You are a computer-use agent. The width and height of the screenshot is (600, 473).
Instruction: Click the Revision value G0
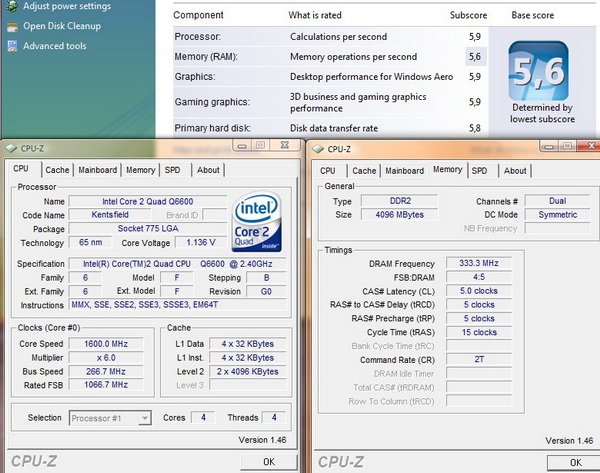click(x=266, y=292)
